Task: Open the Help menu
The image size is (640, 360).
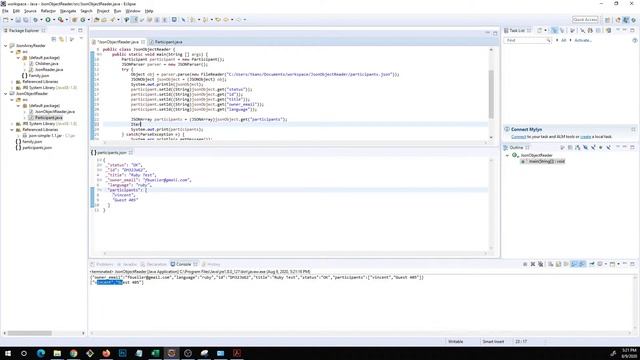Action: 149,11
